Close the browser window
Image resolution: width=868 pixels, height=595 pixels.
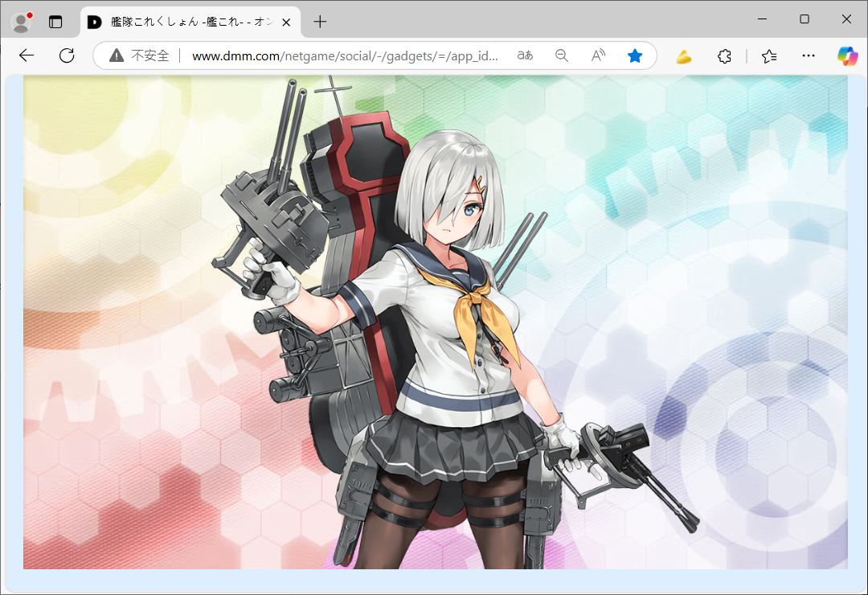coord(846,18)
